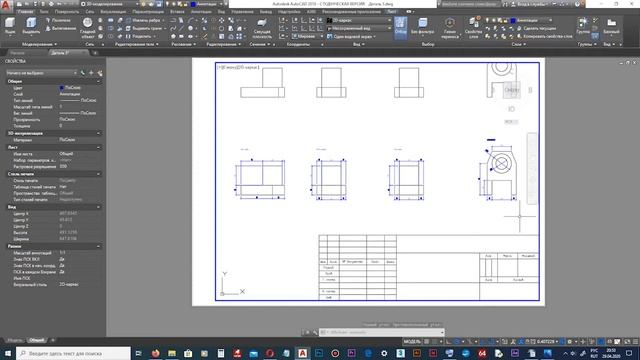
Task: Activate the Move Gizmo (Гизмо переноса) tool
Action: [449, 28]
